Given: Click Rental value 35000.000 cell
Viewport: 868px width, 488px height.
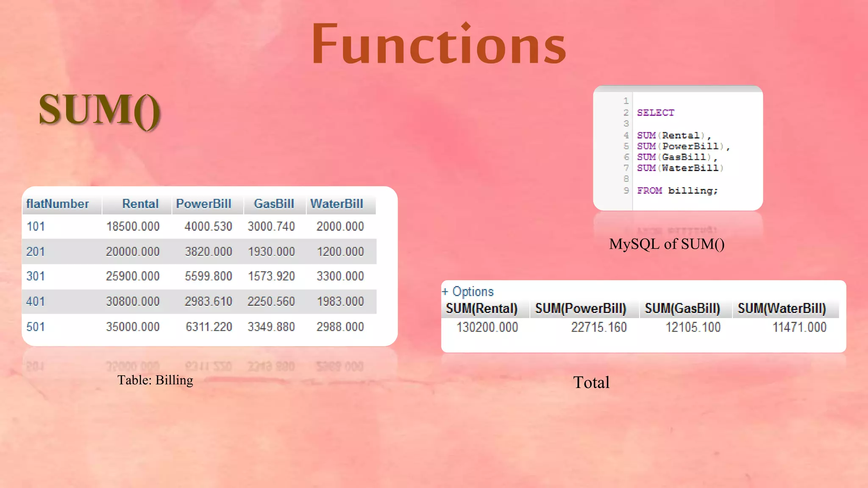Looking at the screenshot, I should point(133,327).
